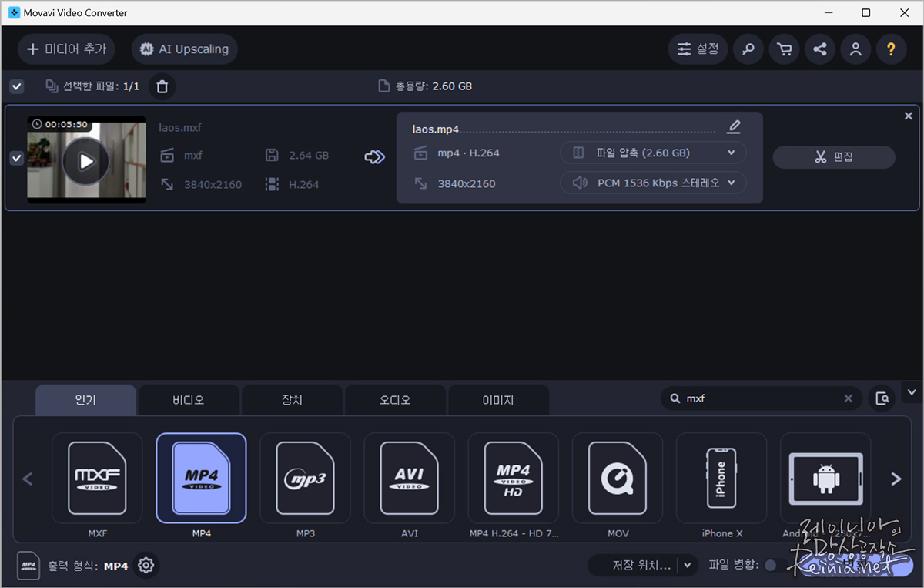
Task: Click the 2.64 GB source size text
Action: click(x=309, y=155)
